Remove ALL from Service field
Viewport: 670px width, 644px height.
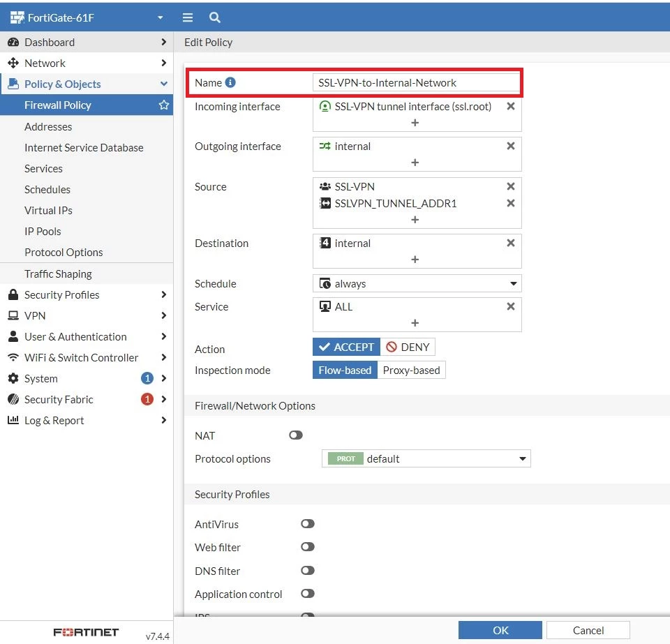point(510,306)
